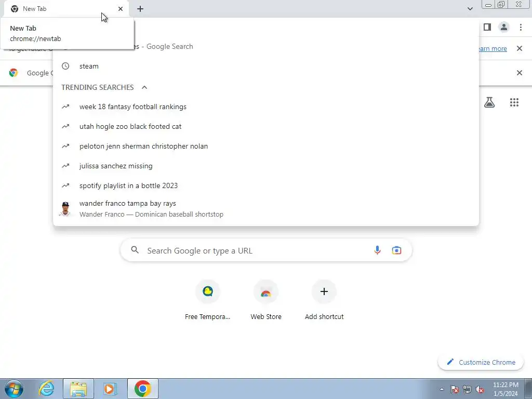Search by image with Lens camera icon
The height and width of the screenshot is (399, 532).
pos(396,250)
